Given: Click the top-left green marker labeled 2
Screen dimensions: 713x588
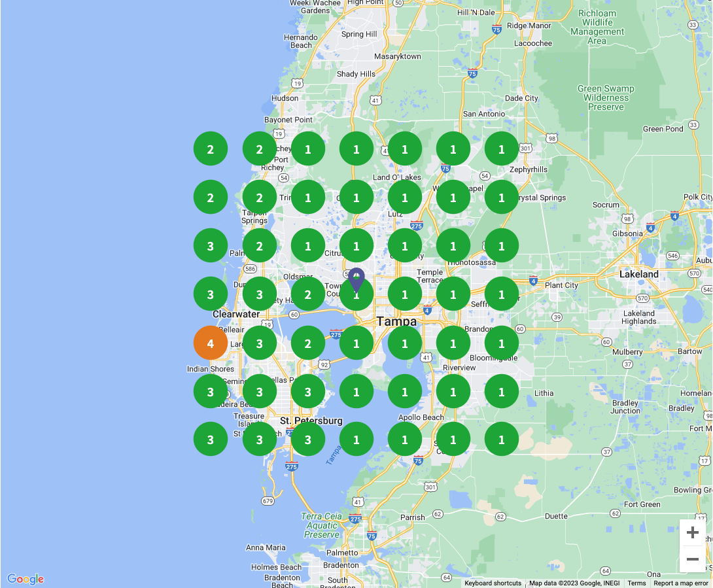Looking at the screenshot, I should click(211, 149).
